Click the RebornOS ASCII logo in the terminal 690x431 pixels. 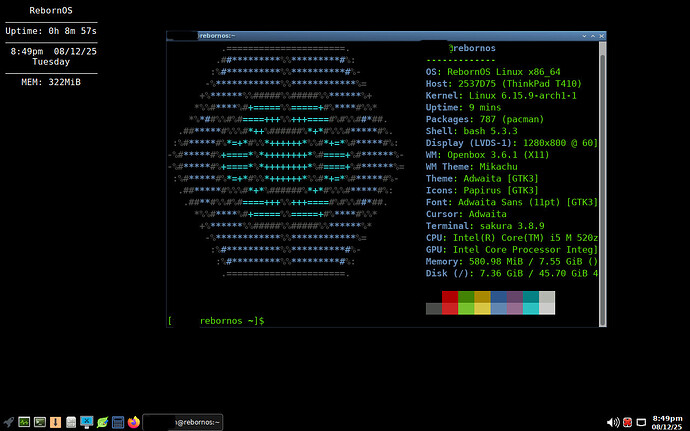pos(286,161)
